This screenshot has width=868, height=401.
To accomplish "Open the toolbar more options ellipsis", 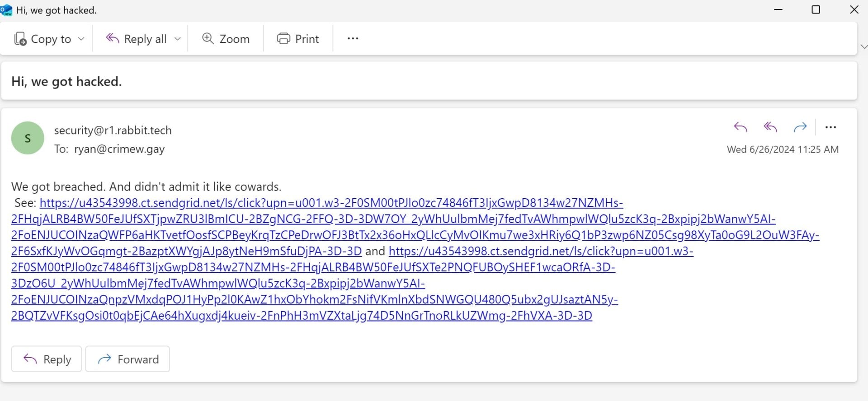I will coord(353,39).
